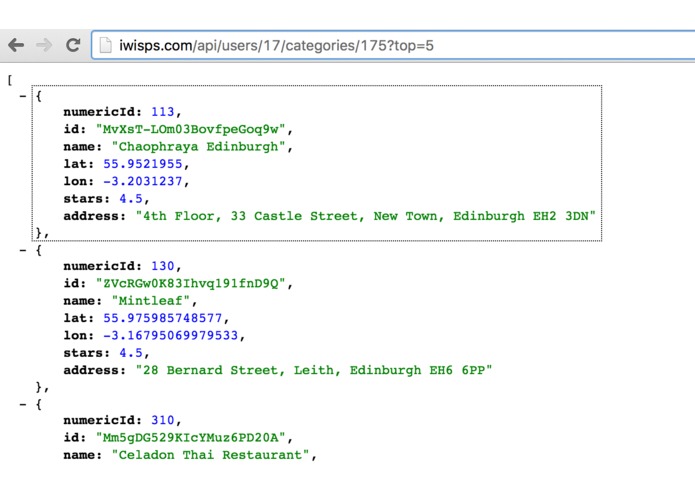695x494 pixels.
Task: Focus the iwisps.com URL address field
Action: point(394,45)
